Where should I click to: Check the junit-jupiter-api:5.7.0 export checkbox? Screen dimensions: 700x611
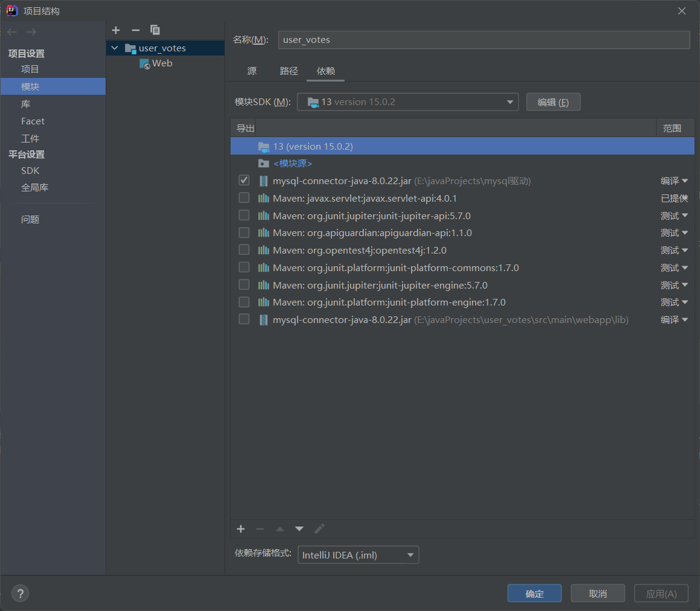coord(244,215)
